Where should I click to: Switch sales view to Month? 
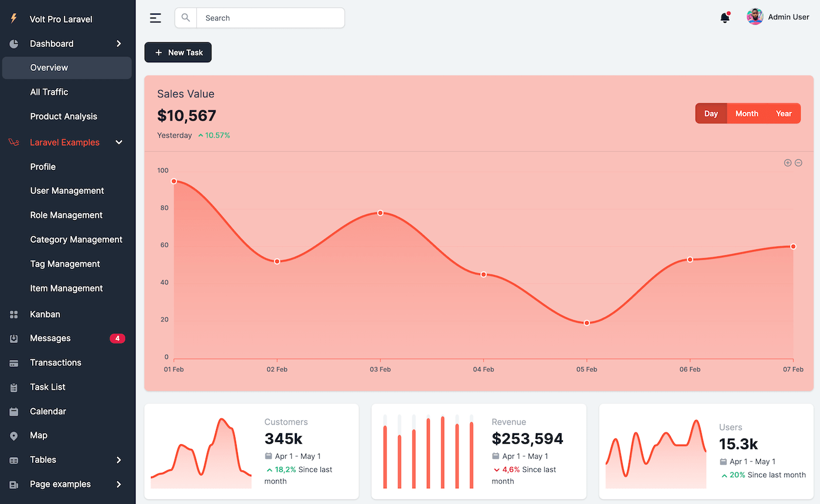[x=747, y=113]
